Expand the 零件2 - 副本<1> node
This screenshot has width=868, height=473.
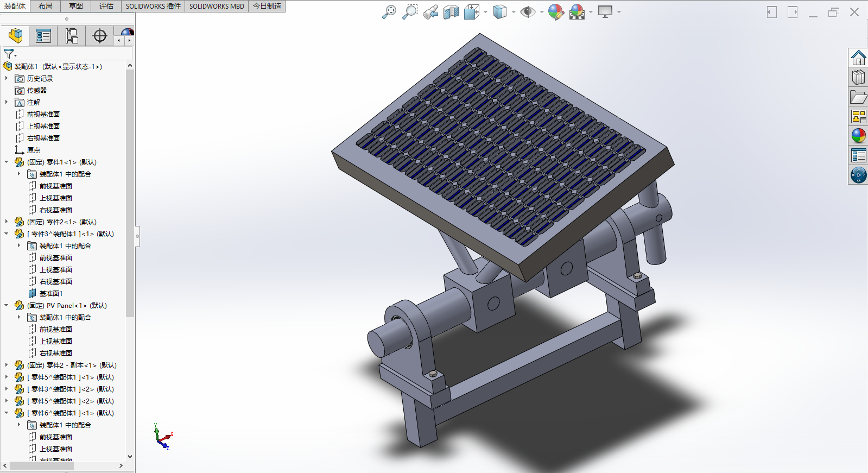[7, 365]
